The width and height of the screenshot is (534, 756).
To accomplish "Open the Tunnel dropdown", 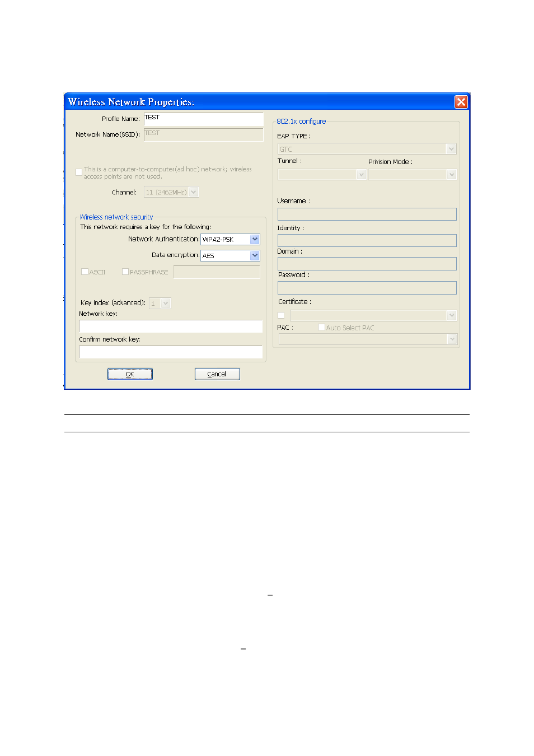I will 322,175.
